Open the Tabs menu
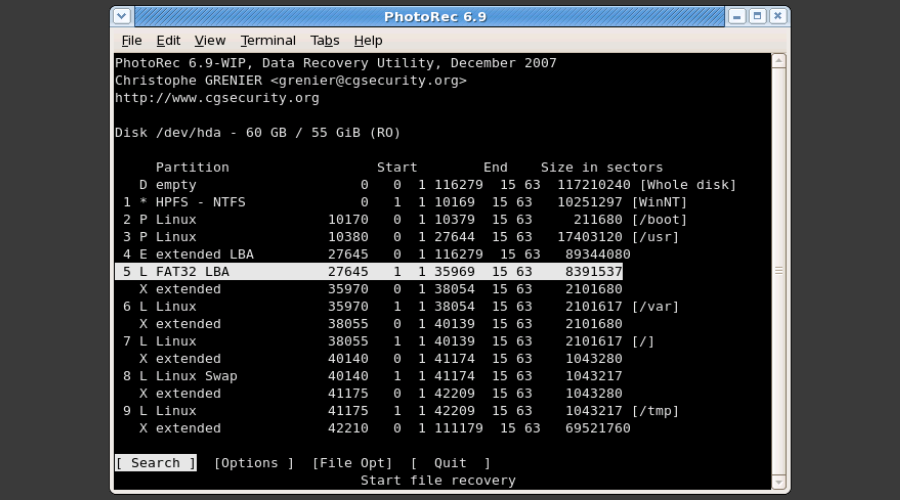900x500 pixels. 325,41
